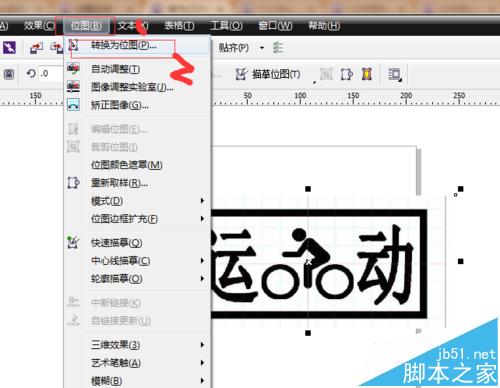Open 图像调整实验室(J)... entry
This screenshot has height=388, width=500.
coord(137,87)
